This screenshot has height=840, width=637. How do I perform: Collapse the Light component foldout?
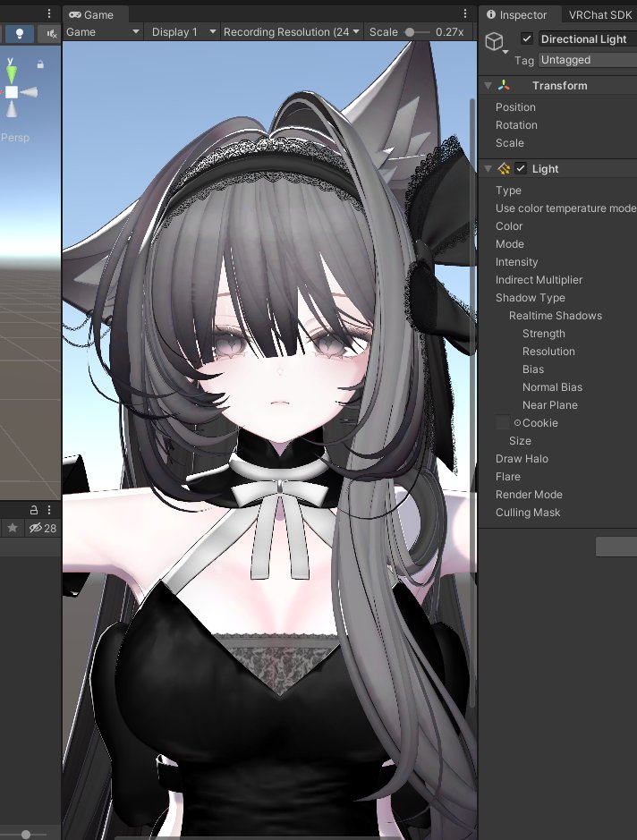pos(488,169)
